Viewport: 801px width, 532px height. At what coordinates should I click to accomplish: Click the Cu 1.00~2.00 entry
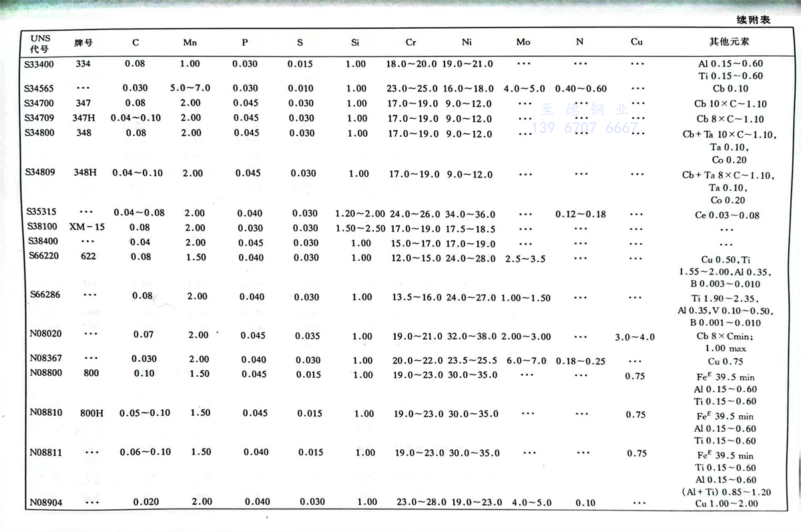click(726, 503)
